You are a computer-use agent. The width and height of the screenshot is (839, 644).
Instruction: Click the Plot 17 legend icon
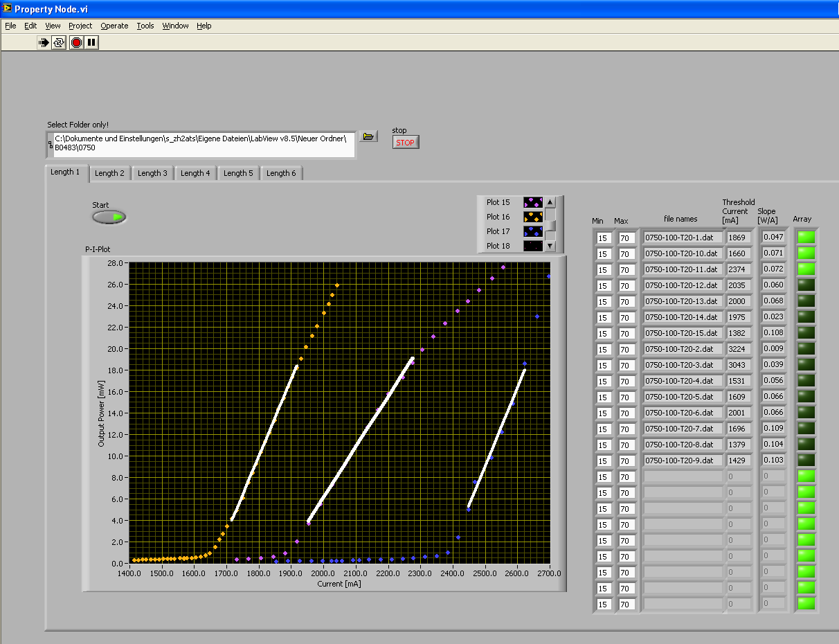point(532,231)
